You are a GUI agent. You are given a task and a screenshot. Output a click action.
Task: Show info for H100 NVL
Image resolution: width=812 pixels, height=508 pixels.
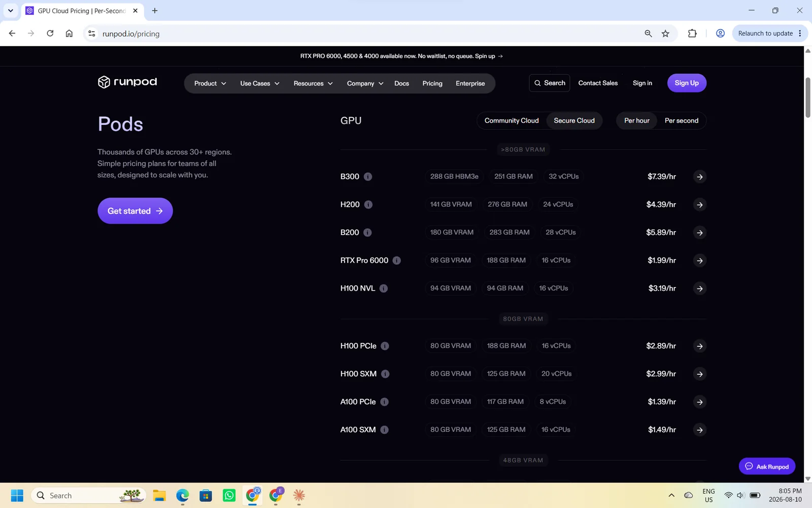coord(384,289)
